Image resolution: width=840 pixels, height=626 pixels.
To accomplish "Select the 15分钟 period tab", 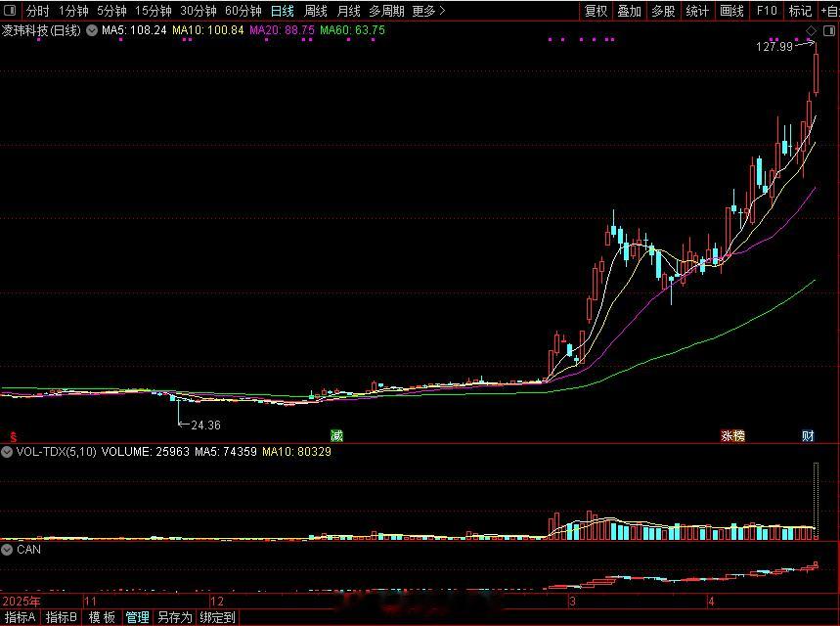I will [x=154, y=11].
